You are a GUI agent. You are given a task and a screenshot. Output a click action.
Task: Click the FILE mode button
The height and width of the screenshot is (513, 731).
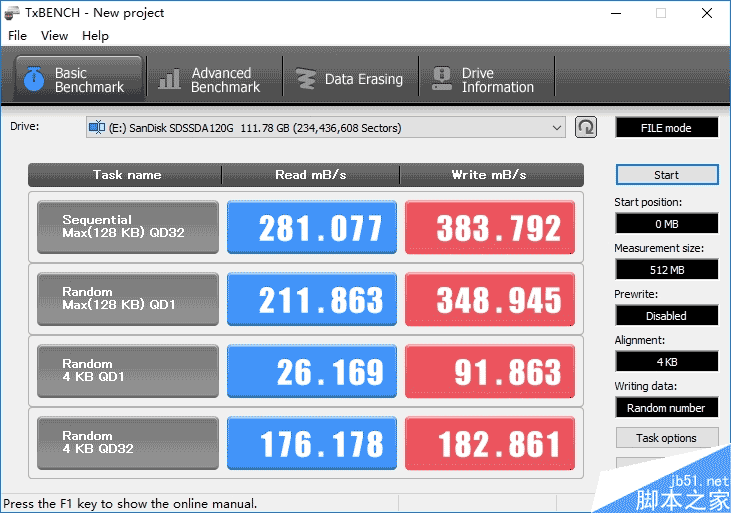click(667, 128)
